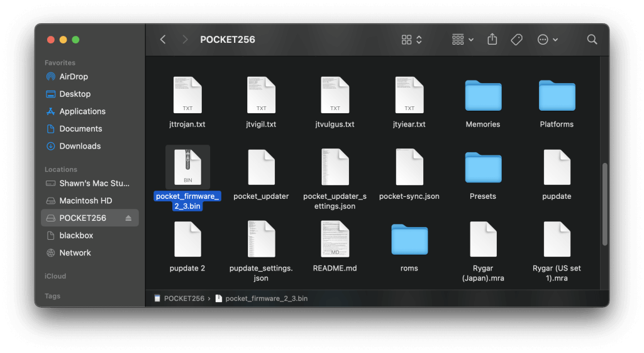
Task: Open the roms folder
Action: [409, 239]
